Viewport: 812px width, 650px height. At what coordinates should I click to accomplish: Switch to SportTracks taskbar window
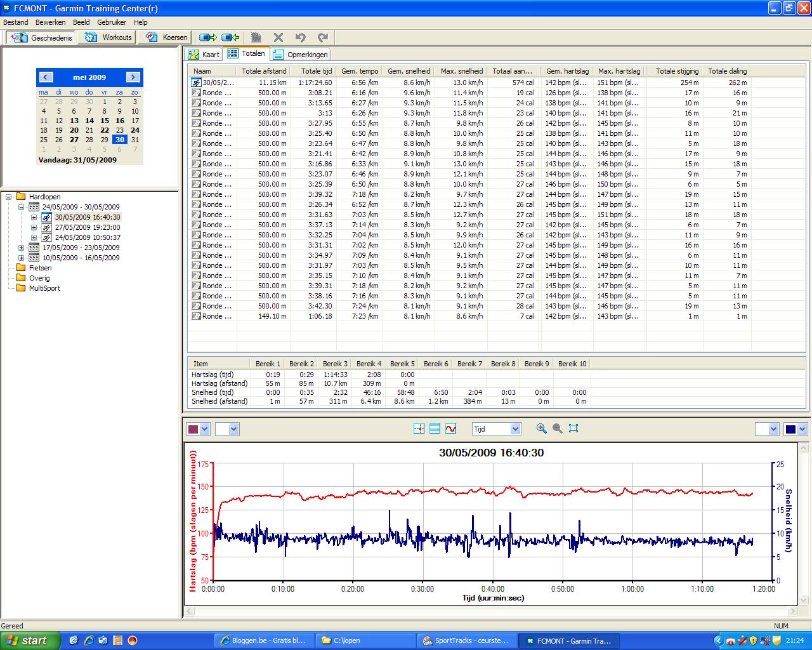(x=468, y=640)
